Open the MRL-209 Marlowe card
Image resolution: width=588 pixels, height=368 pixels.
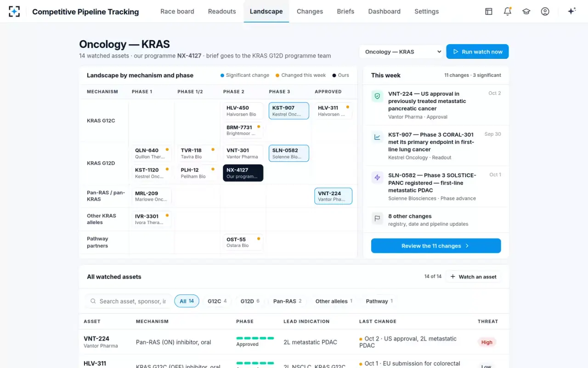pyautogui.click(x=152, y=196)
